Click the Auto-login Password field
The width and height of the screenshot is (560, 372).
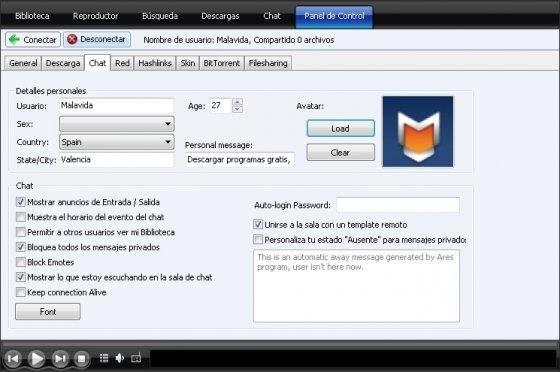[398, 205]
